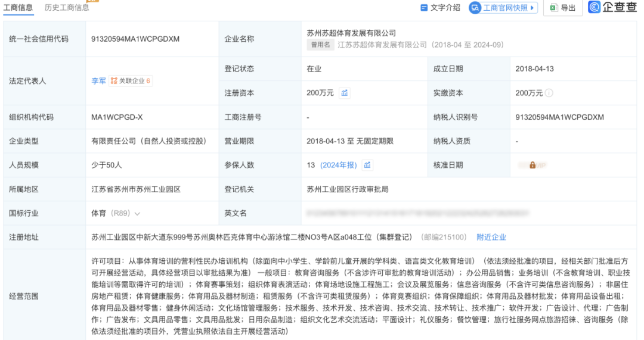The height and width of the screenshot is (340, 644).
Task: Switch to the 工商信息 tab
Action: [18, 7]
